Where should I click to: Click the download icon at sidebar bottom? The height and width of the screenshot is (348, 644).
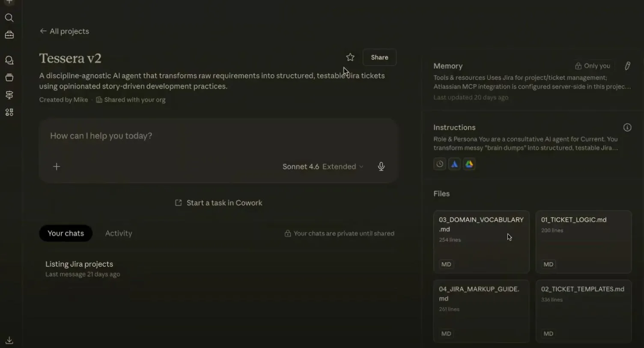pos(9,341)
